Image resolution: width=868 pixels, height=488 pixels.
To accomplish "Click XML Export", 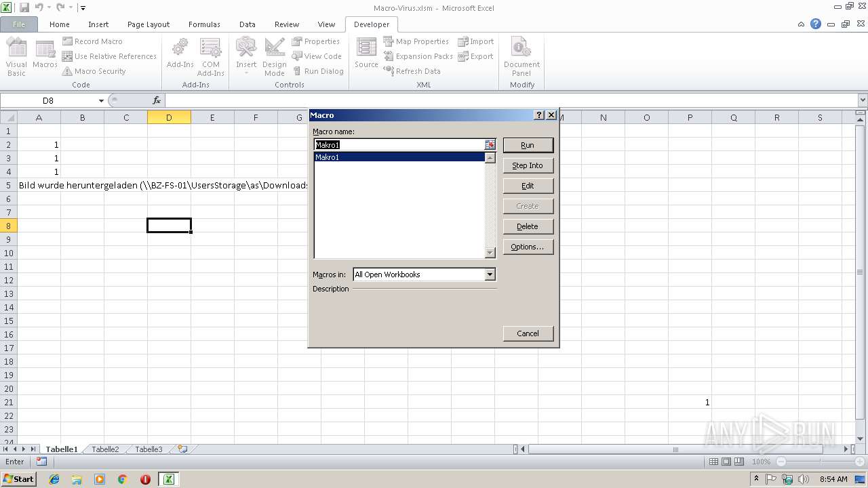I will click(475, 56).
